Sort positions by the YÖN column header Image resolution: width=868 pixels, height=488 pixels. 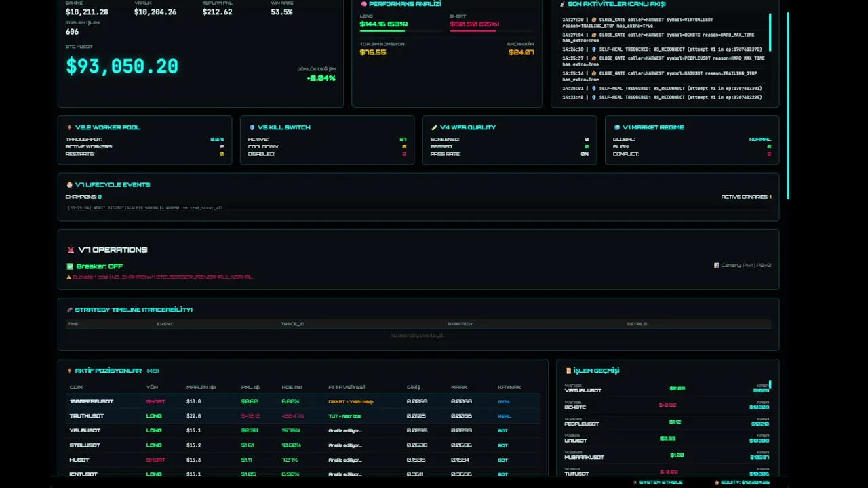(x=152, y=387)
